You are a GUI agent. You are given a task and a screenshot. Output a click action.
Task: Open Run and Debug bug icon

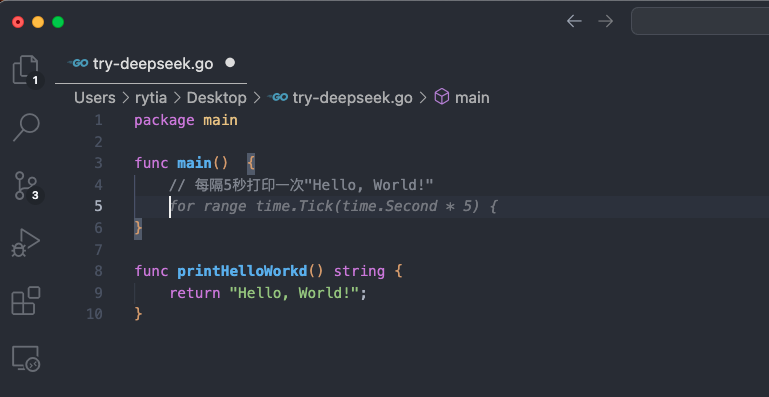coord(26,243)
